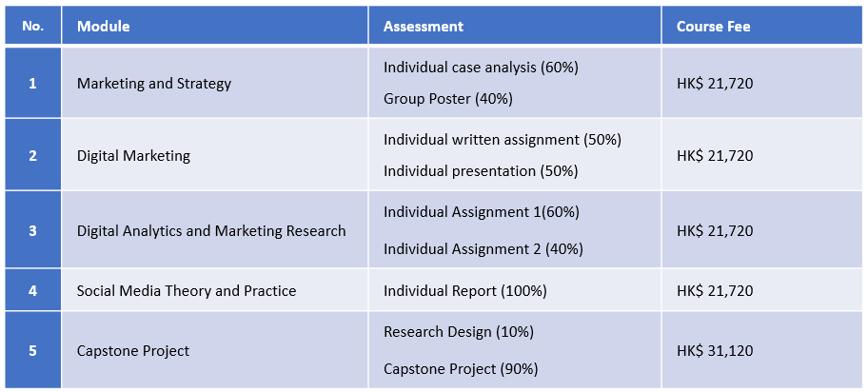The image size is (868, 392).
Task: Click "Individual Assignment 1(60%)" text
Action: click(481, 212)
